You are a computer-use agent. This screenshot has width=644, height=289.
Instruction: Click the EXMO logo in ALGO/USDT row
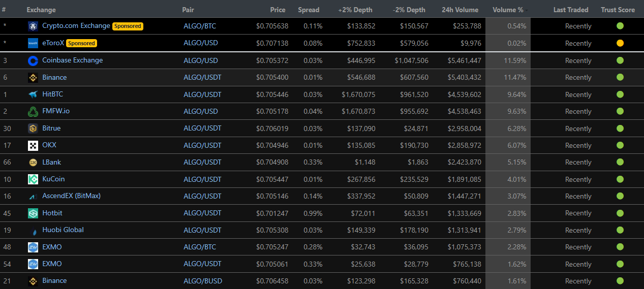point(33,264)
